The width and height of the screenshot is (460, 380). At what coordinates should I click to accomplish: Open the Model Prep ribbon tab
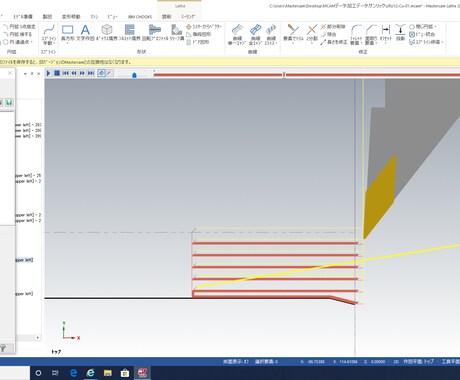coord(23,16)
